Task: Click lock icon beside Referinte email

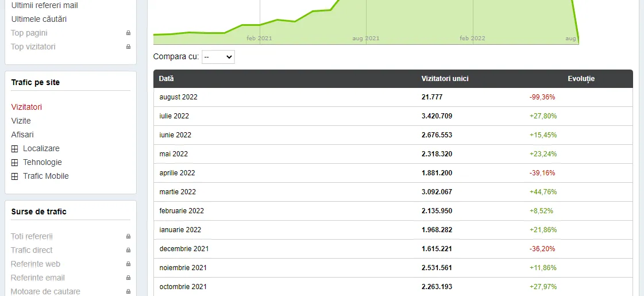Action: click(x=128, y=278)
